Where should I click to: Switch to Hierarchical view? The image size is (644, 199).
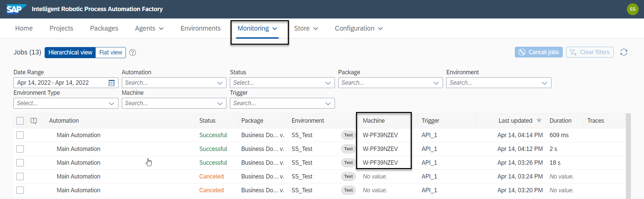70,52
